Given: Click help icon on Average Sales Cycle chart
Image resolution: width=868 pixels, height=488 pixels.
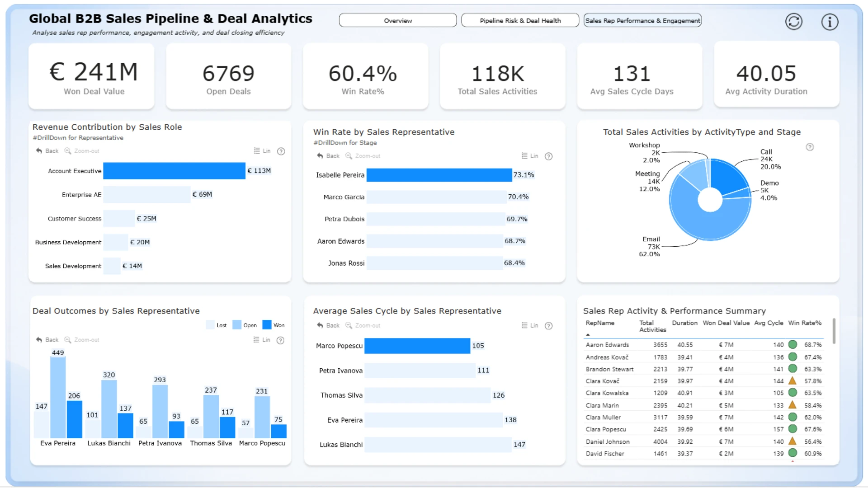Looking at the screenshot, I should click(x=548, y=326).
